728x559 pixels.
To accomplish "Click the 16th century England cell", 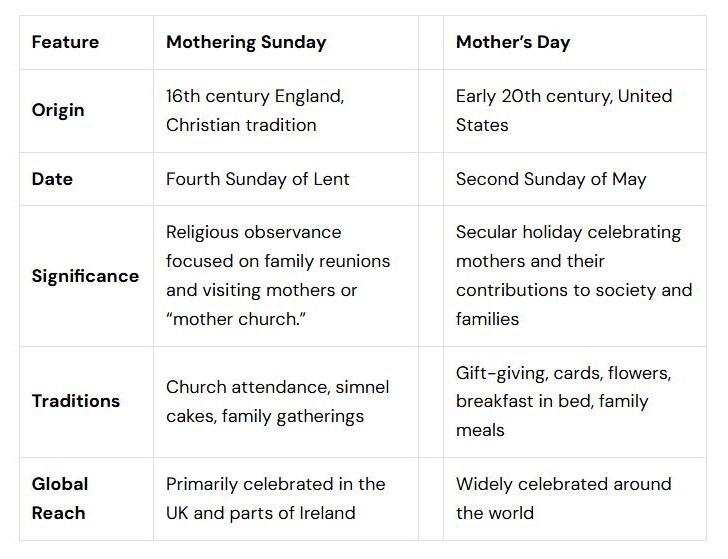I will 286,110.
